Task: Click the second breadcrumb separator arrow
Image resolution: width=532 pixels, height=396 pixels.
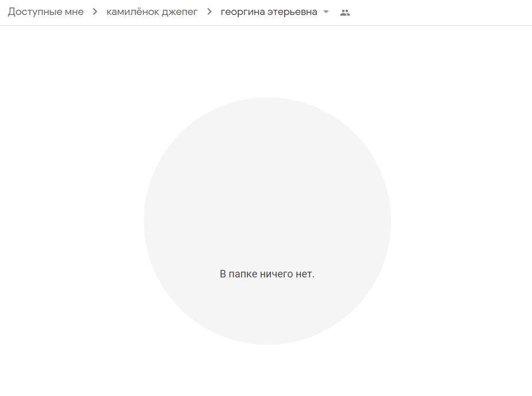Action: pyautogui.click(x=209, y=12)
